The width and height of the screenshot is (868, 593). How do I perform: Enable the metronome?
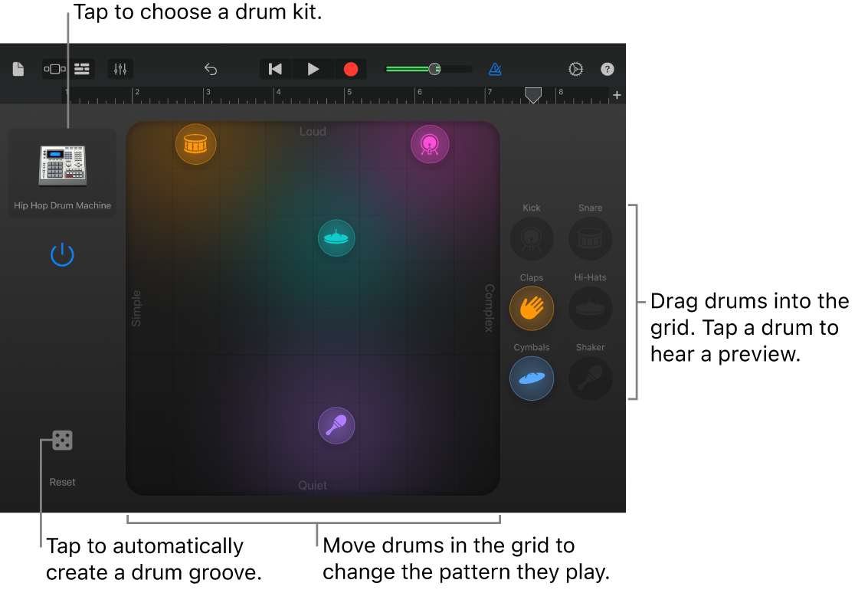click(495, 68)
